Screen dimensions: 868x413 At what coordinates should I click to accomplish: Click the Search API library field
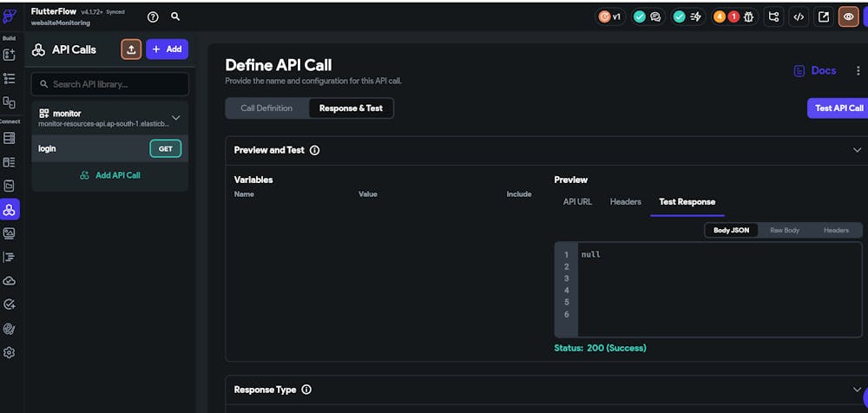(110, 84)
